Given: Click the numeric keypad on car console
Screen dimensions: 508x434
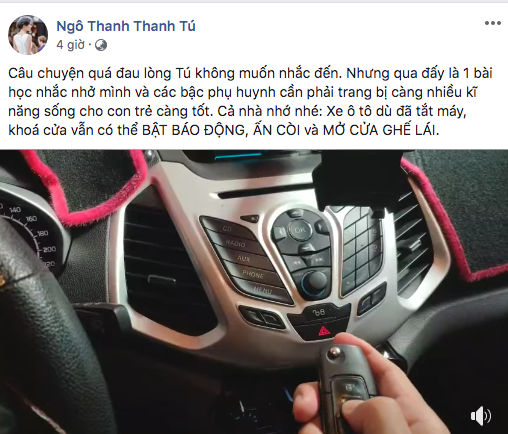Looking at the screenshot, I should coord(361,250).
